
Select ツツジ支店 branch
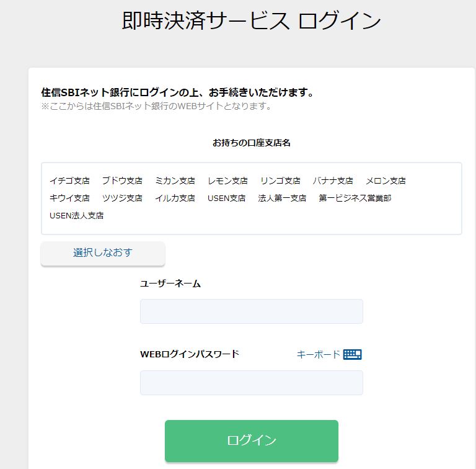click(122, 198)
